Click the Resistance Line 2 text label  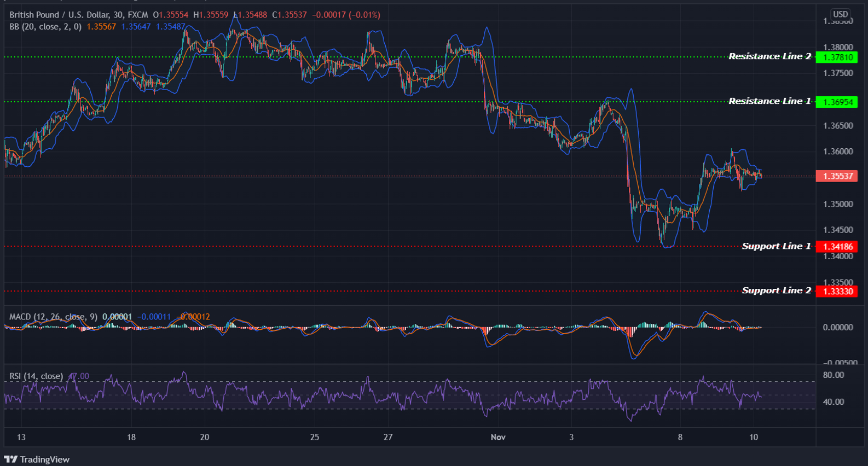click(769, 56)
